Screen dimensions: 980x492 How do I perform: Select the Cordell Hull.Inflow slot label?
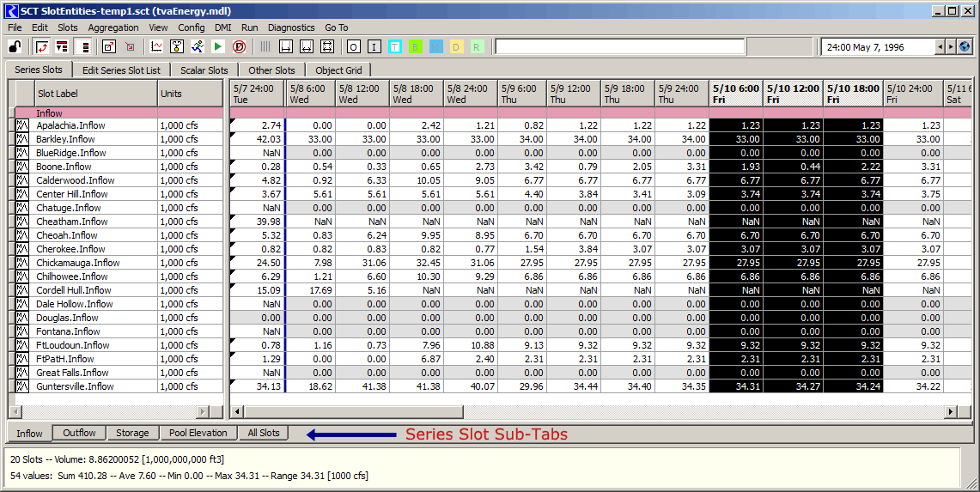74,290
